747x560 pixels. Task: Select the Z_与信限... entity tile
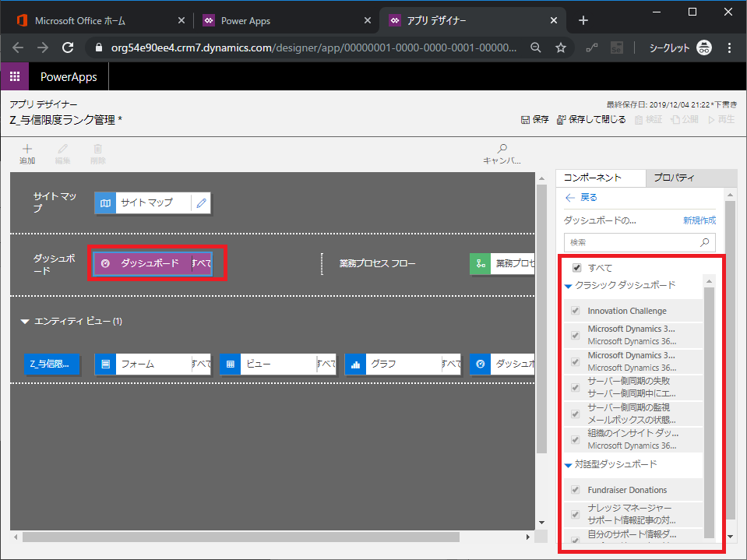[52, 365]
